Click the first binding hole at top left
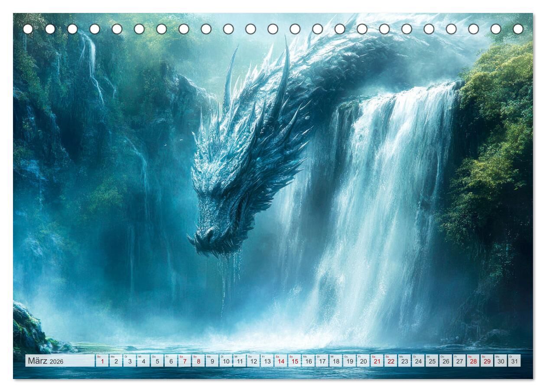The height and width of the screenshot is (392, 546). [x=28, y=29]
